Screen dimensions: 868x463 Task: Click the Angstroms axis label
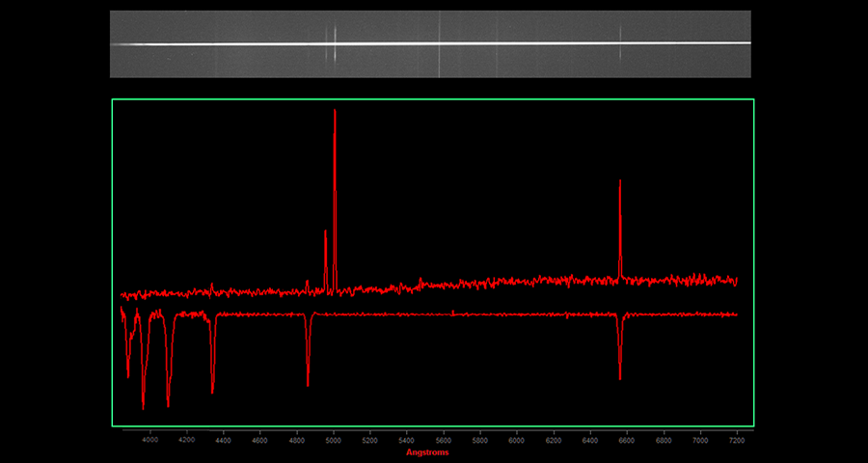427,451
